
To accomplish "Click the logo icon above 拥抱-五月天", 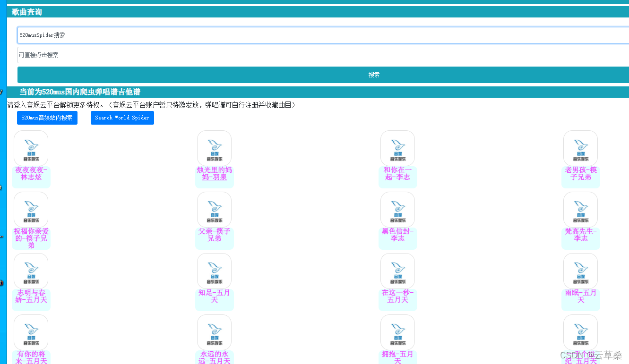I will coord(397,332).
